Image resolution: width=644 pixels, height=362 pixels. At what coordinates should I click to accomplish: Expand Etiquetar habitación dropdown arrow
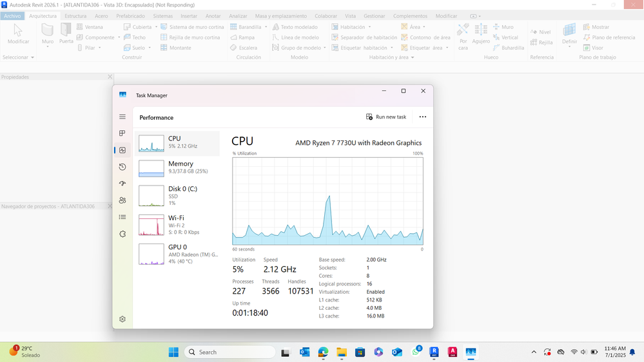[391, 48]
